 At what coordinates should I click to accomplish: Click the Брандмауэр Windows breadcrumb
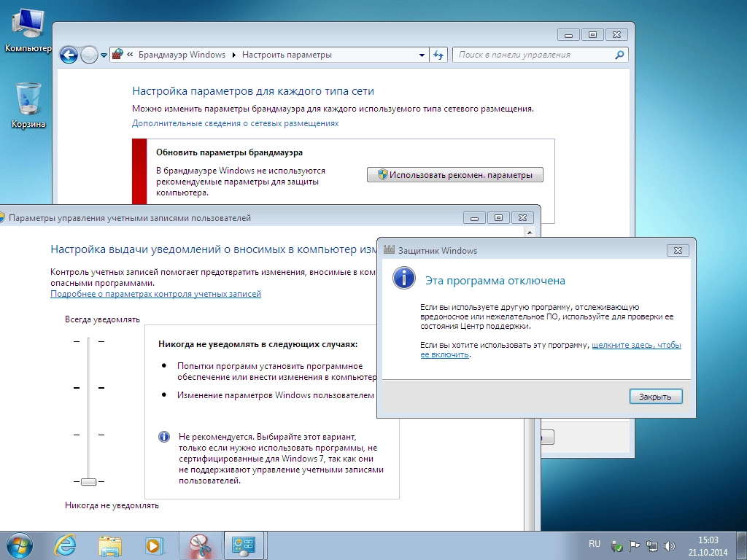182,55
